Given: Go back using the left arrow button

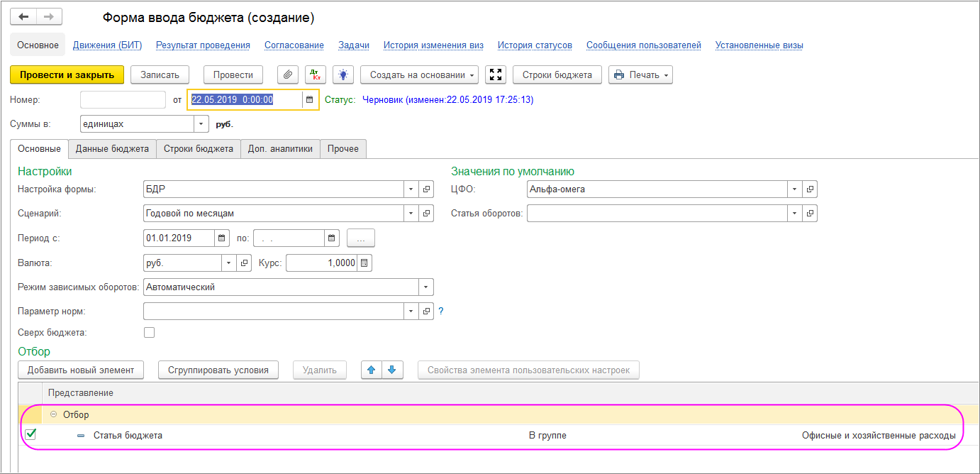Looking at the screenshot, I should 23,16.
